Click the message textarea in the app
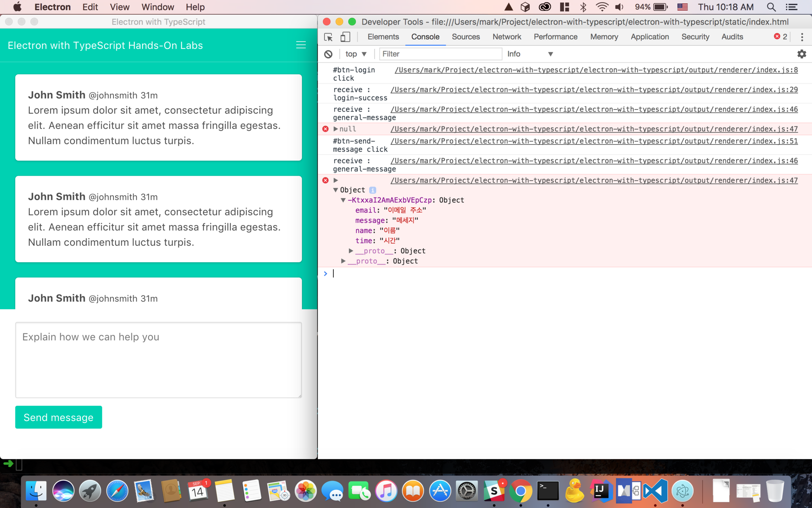Image resolution: width=812 pixels, height=508 pixels. [158, 360]
